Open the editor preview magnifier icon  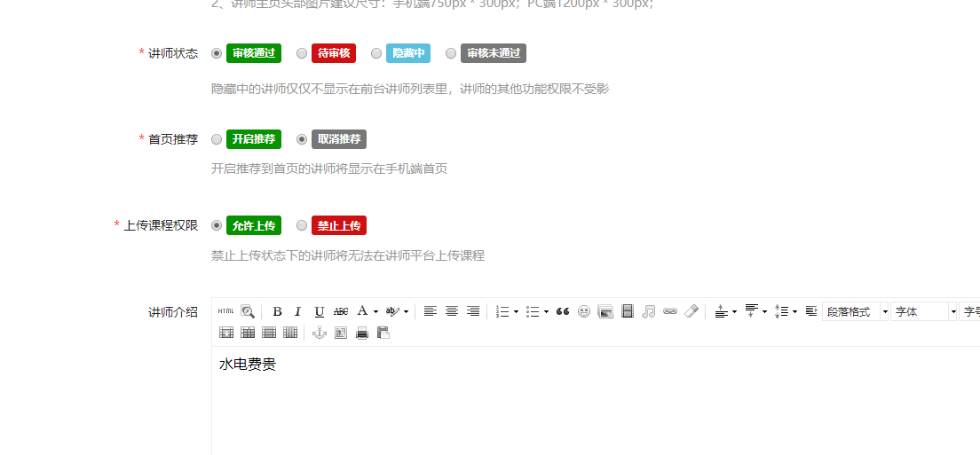[248, 311]
